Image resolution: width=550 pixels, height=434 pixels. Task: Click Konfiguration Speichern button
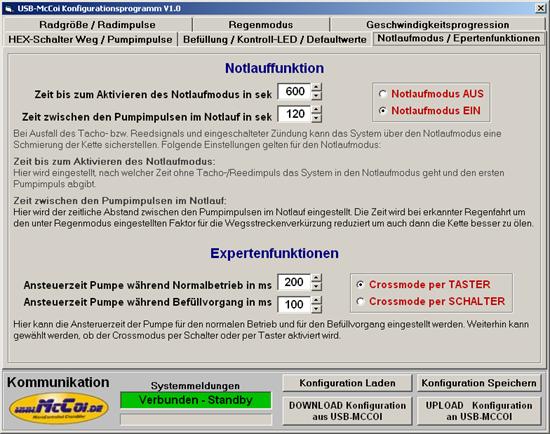click(x=479, y=383)
